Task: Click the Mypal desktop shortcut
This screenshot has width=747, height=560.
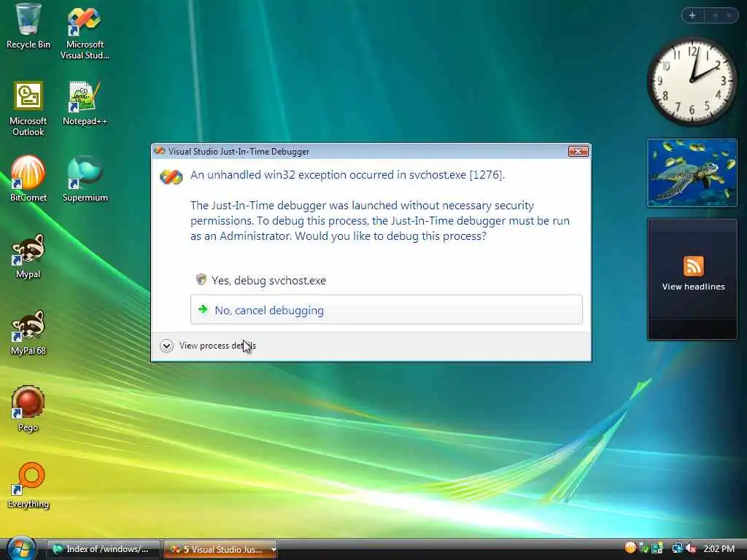Action: click(x=28, y=256)
